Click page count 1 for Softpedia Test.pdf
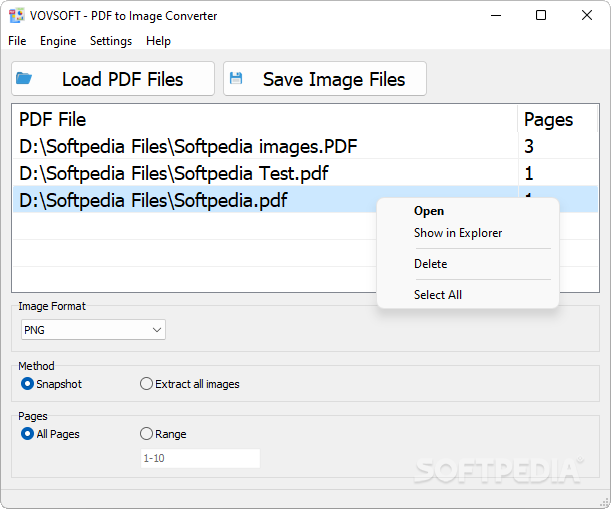 point(529,173)
